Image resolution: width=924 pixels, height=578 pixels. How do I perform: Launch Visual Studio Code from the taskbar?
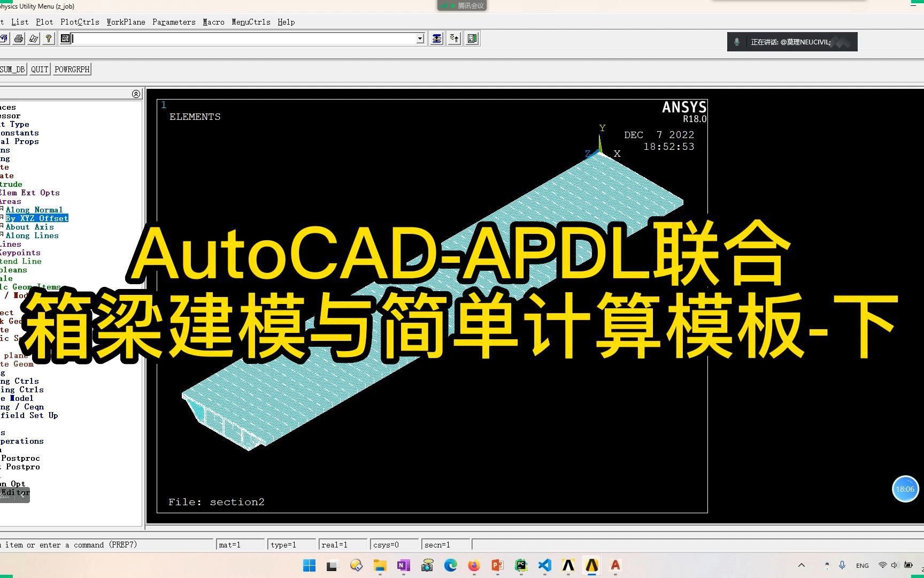(x=544, y=565)
